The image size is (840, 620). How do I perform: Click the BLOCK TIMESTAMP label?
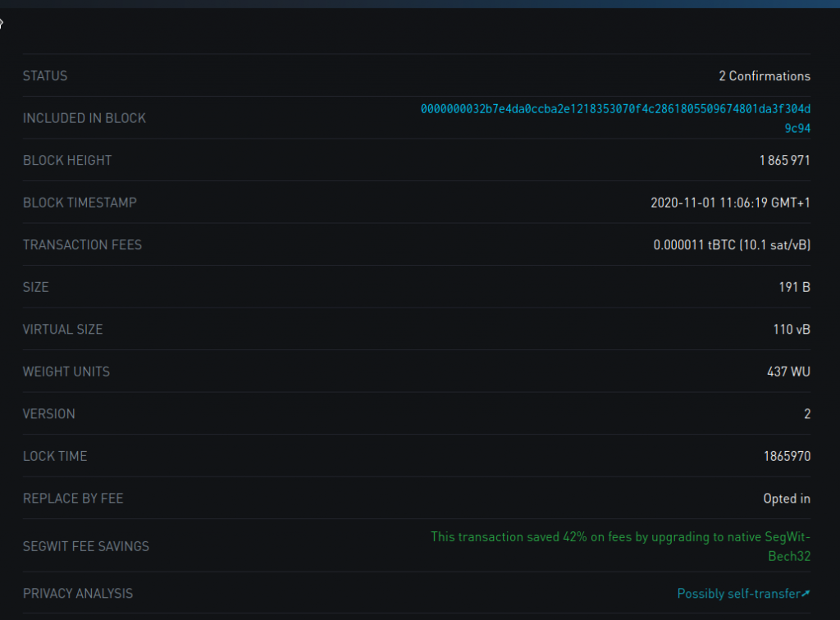(80, 203)
